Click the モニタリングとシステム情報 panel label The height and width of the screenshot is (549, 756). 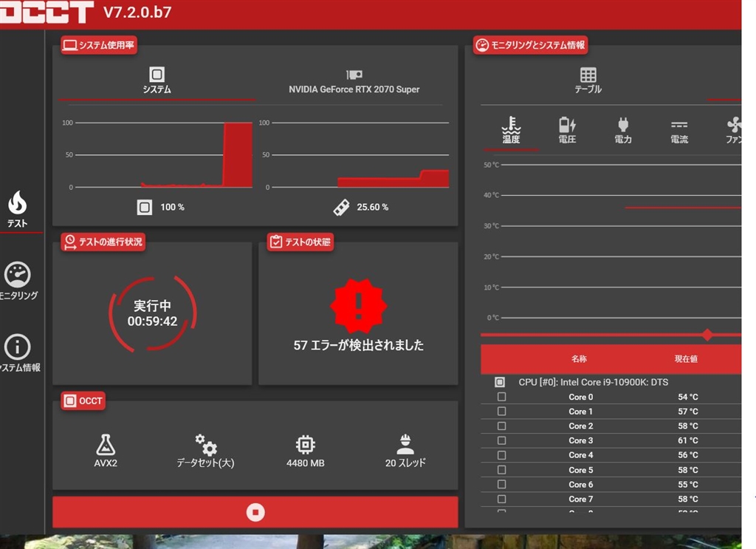click(x=530, y=45)
